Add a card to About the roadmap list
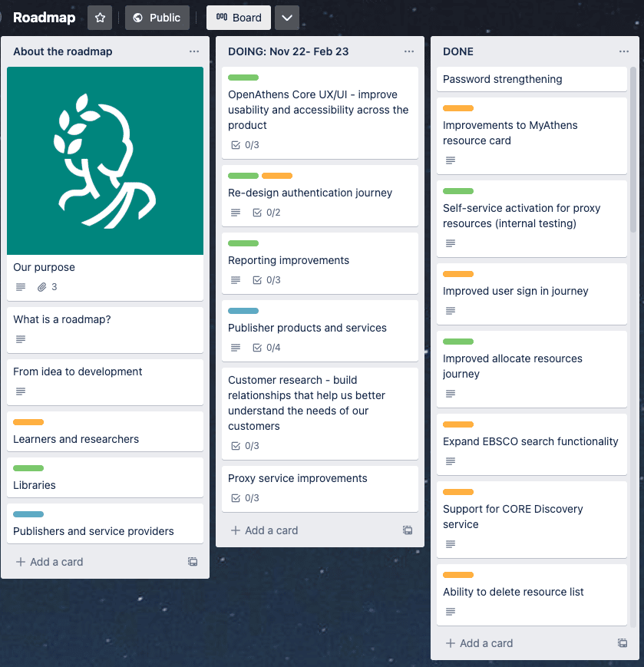Viewport: 644px width, 667px height. point(49,562)
